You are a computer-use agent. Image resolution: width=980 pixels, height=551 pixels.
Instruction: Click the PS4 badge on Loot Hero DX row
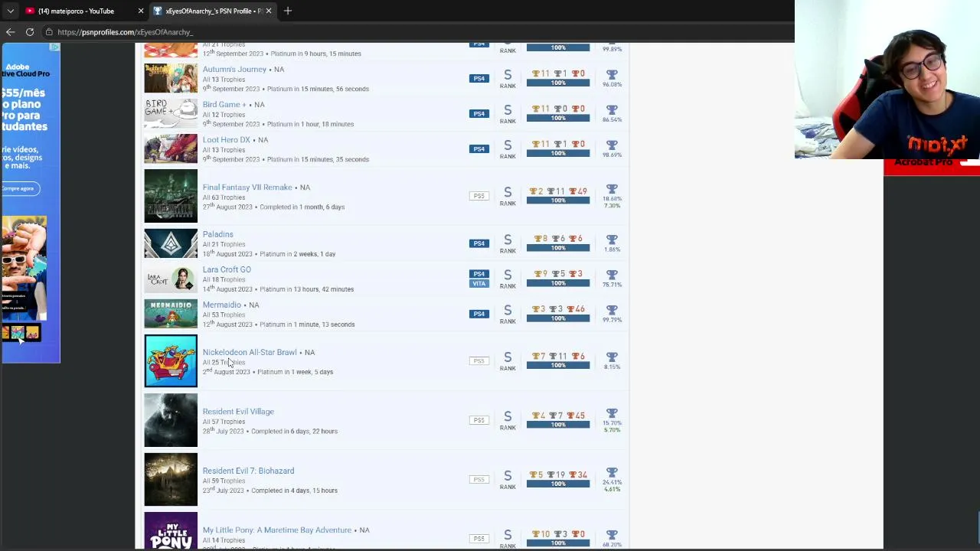(479, 148)
